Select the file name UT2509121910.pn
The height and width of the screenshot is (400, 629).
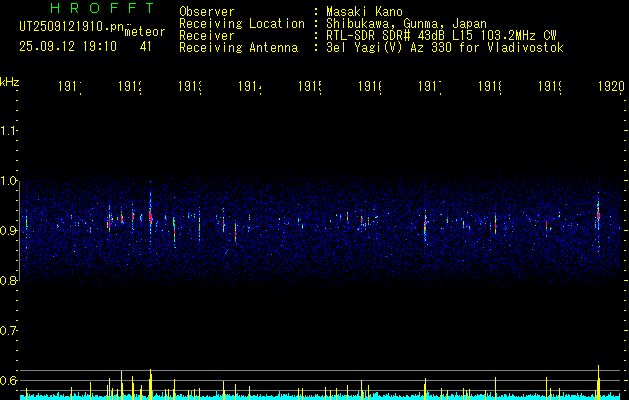(x=72, y=26)
